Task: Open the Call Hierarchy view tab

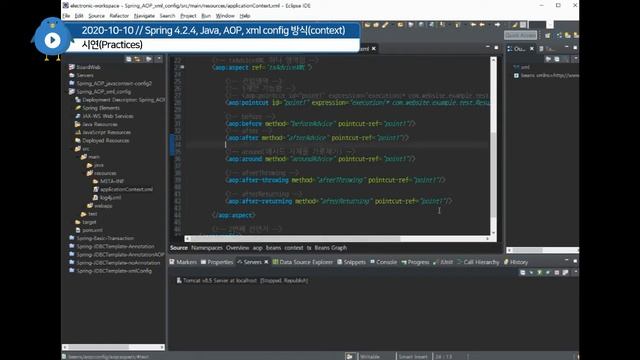Action: pyautogui.click(x=478, y=262)
